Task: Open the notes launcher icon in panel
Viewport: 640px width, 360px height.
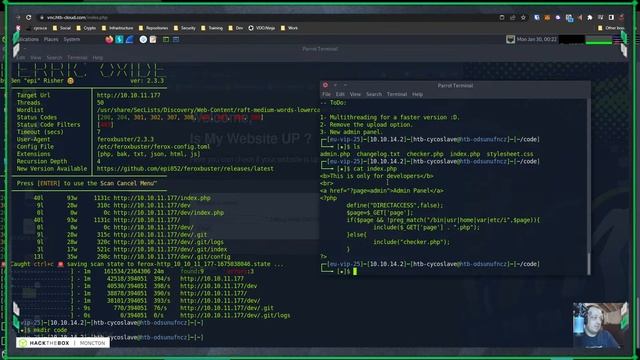Action: pyautogui.click(x=153, y=40)
